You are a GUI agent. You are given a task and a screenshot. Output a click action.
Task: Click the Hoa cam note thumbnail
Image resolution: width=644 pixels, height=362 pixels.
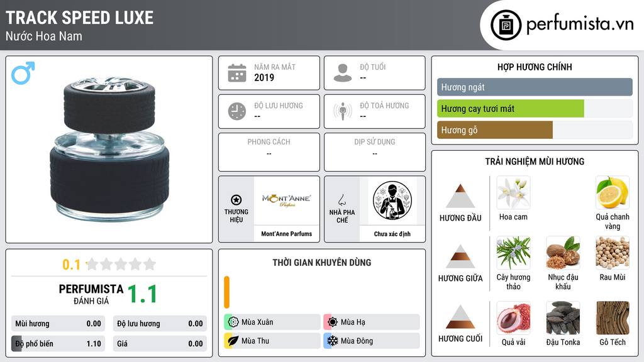point(513,192)
